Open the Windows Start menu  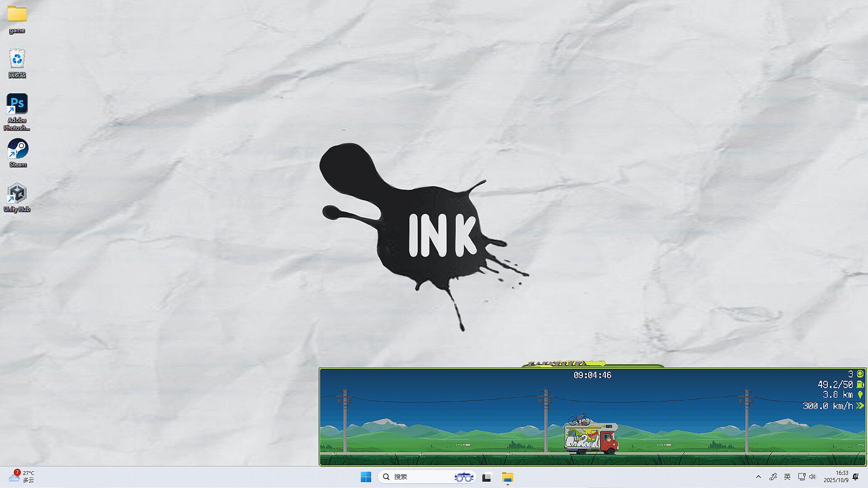(366, 477)
